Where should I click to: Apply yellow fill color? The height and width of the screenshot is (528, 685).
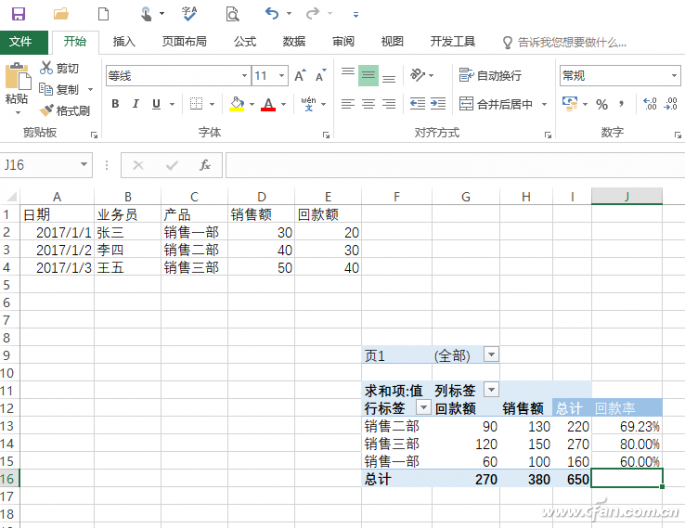coord(236,104)
